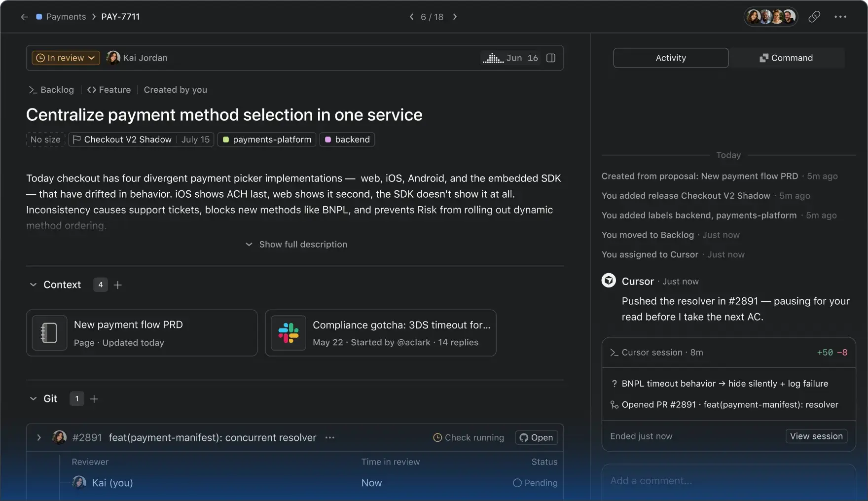
Task: Select the Feature type tag
Action: coord(109,90)
